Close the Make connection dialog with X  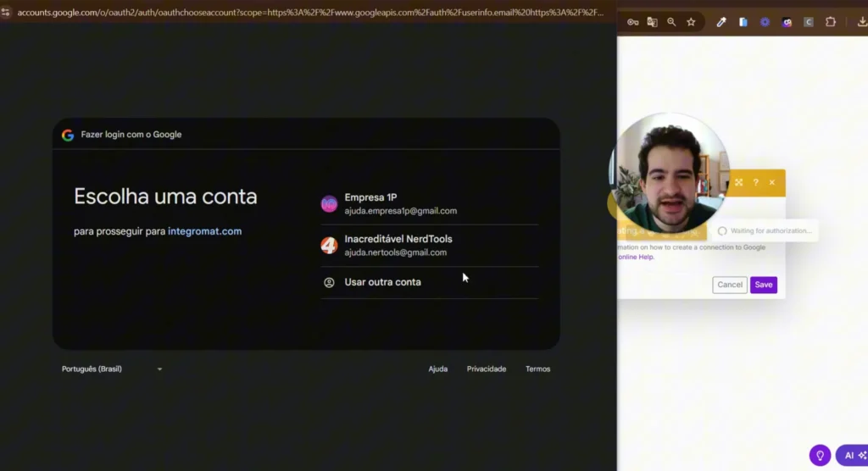[772, 182]
